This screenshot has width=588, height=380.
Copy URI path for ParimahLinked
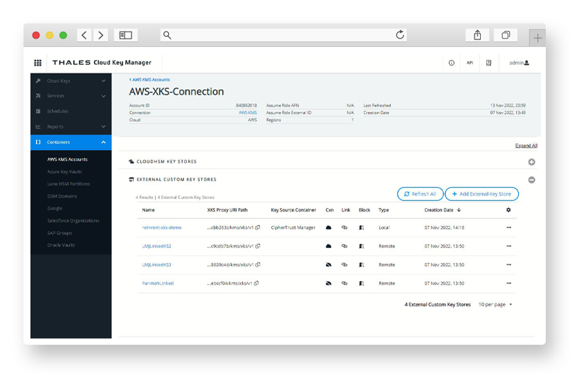257,283
